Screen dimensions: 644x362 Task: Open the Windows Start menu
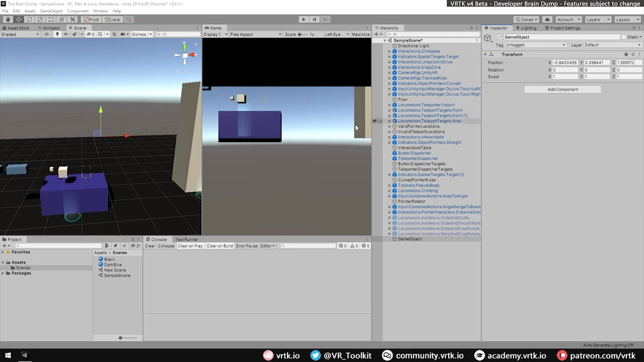click(8, 355)
